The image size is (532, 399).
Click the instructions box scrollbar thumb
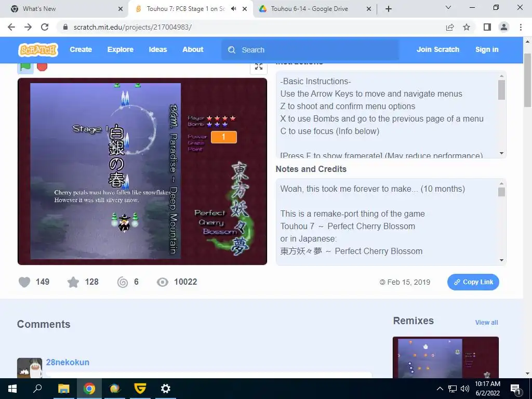501,90
